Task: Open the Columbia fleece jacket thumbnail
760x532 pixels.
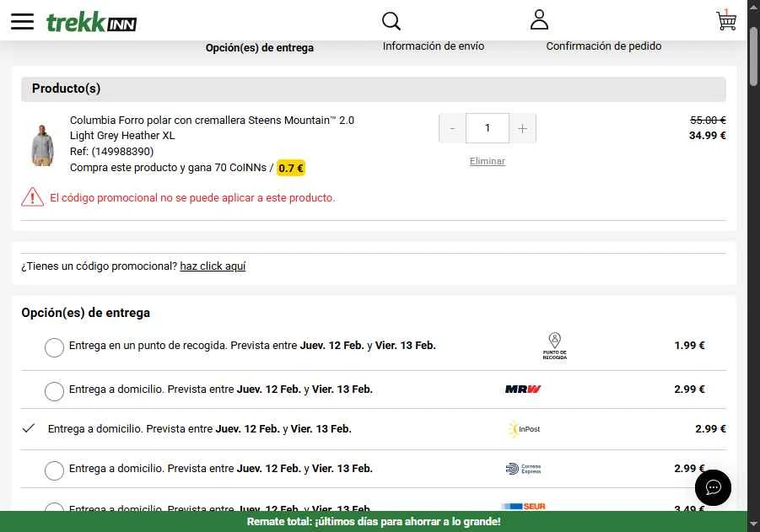Action: tap(43, 145)
